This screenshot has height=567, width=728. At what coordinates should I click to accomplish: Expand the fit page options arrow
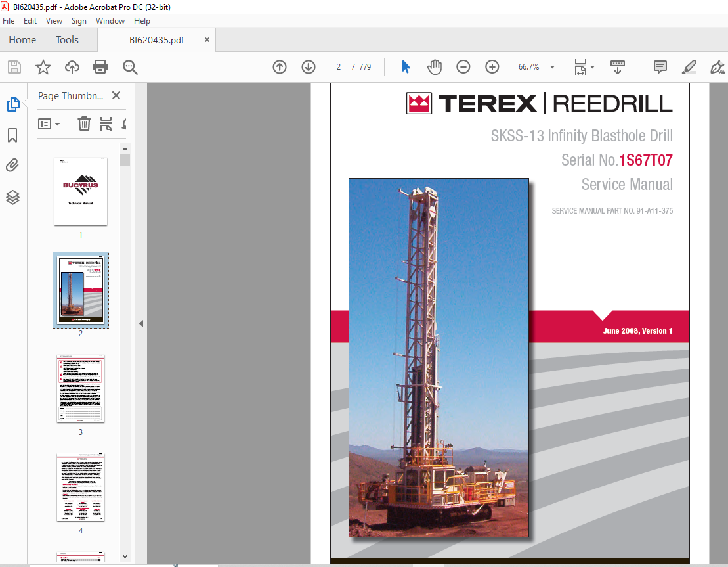pos(592,67)
